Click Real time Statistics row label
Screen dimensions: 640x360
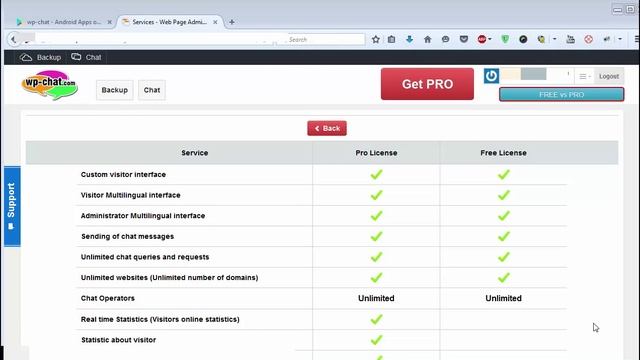coord(160,319)
